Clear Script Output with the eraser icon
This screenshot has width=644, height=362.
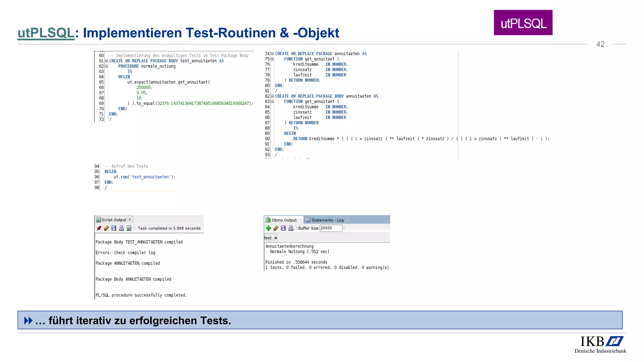pyautogui.click(x=106, y=228)
